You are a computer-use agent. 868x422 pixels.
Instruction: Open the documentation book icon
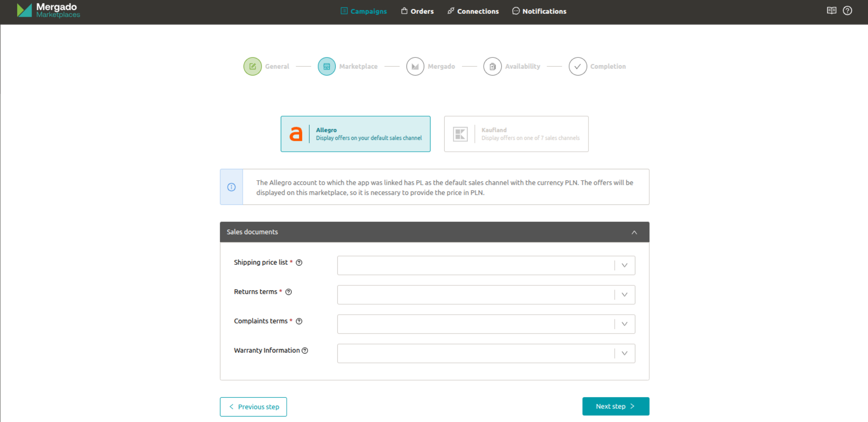pos(832,11)
